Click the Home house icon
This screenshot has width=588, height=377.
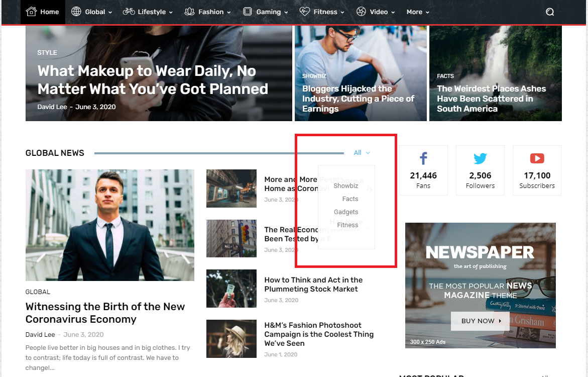pyautogui.click(x=31, y=12)
